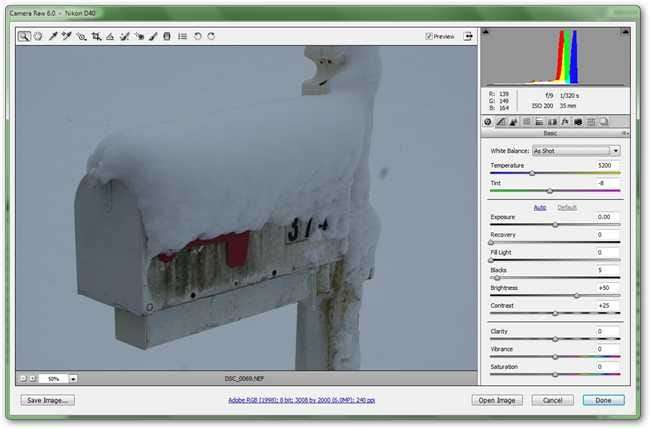The image size is (650, 429).
Task: Rotate image 90° counter-clockwise
Action: tap(197, 36)
